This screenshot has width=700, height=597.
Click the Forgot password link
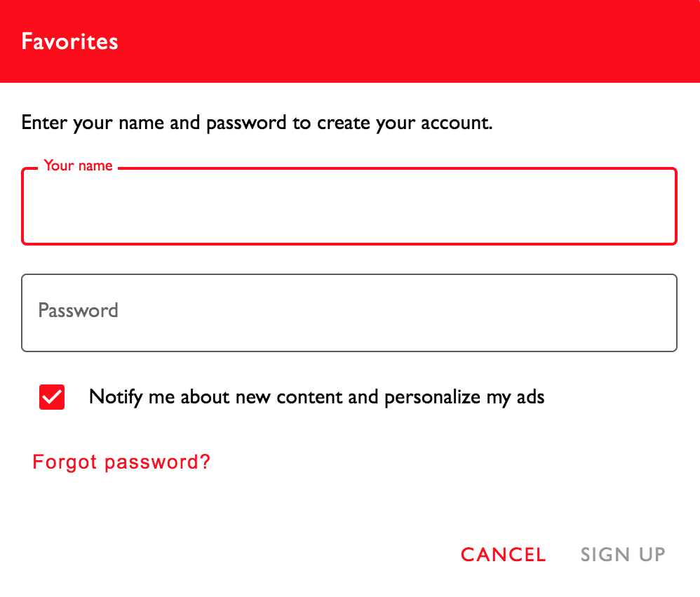(x=121, y=462)
